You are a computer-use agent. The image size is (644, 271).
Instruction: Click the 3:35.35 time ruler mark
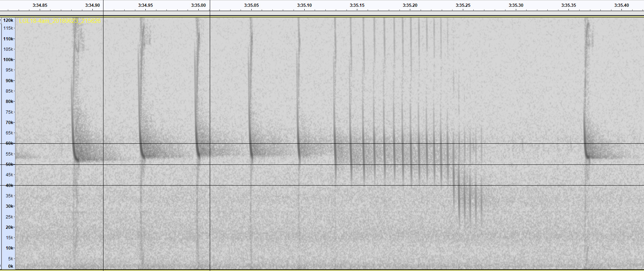tap(569, 5)
